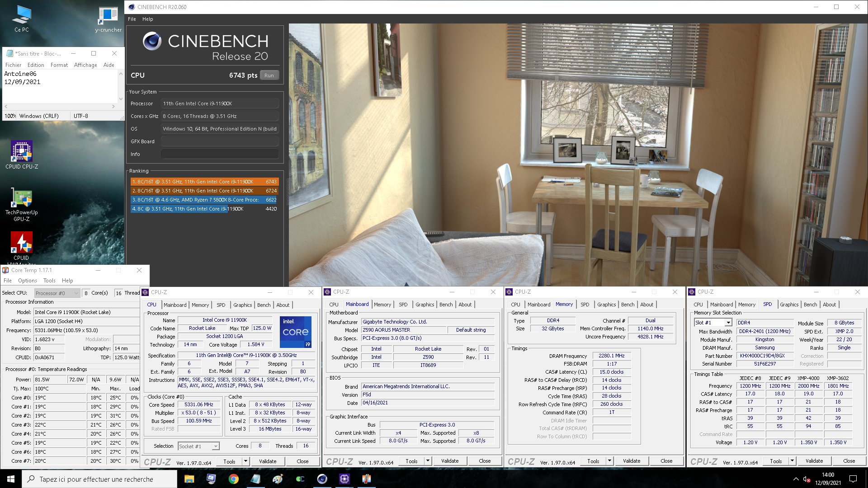This screenshot has height=488, width=868.
Task: Select ranking row with score 4420
Action: pos(205,209)
